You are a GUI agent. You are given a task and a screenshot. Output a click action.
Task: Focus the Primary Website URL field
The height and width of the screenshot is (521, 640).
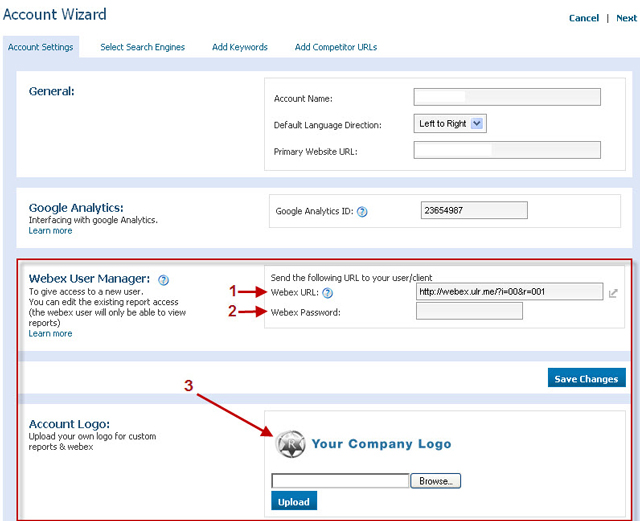point(507,150)
